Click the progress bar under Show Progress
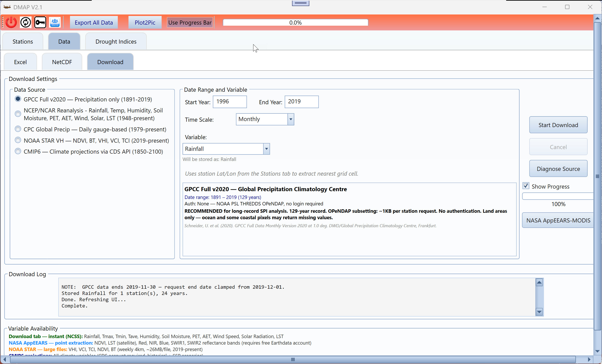The height and width of the screenshot is (364, 602). 558,196
